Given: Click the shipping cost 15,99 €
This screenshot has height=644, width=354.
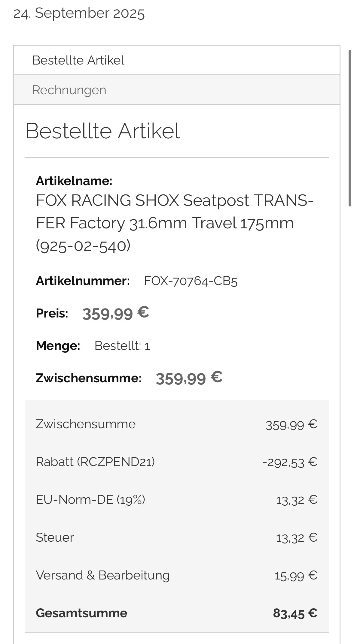Looking at the screenshot, I should point(296,576).
